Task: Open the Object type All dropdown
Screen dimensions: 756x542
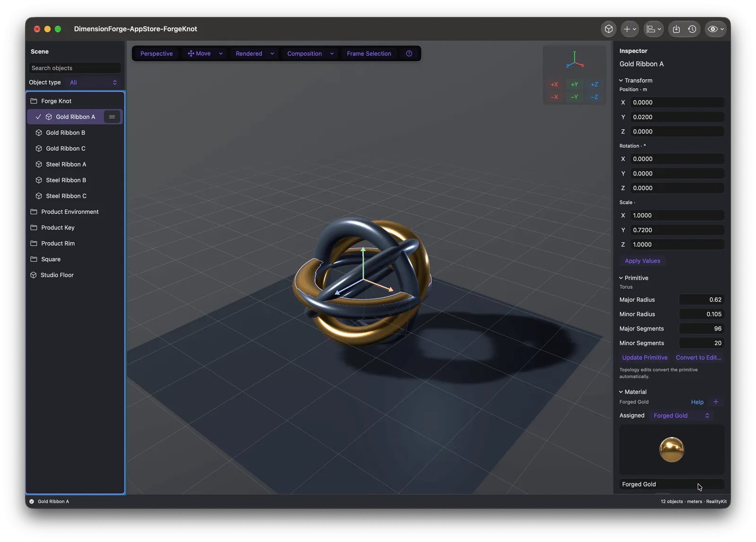Action: tap(93, 82)
